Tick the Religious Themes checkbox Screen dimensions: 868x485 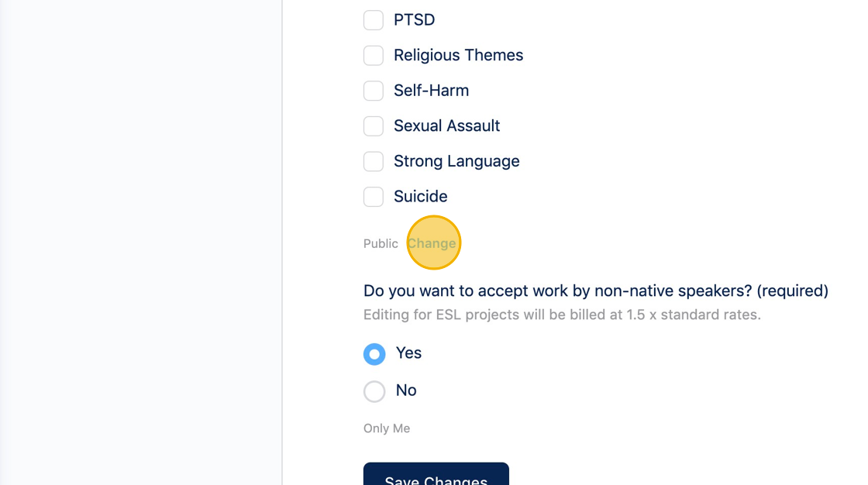374,56
